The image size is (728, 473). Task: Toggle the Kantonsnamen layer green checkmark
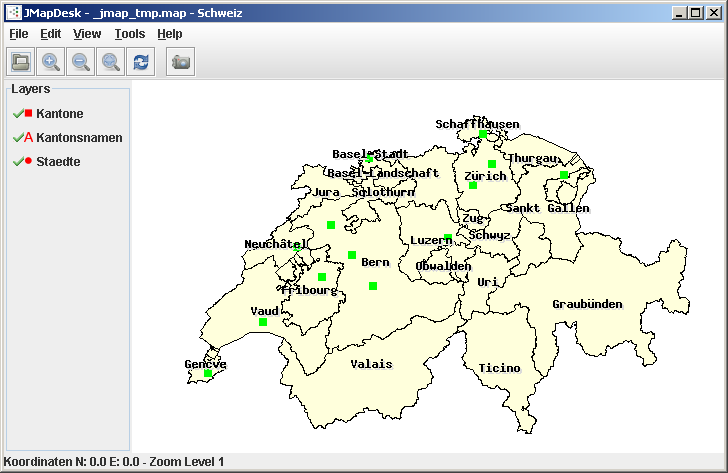point(17,138)
